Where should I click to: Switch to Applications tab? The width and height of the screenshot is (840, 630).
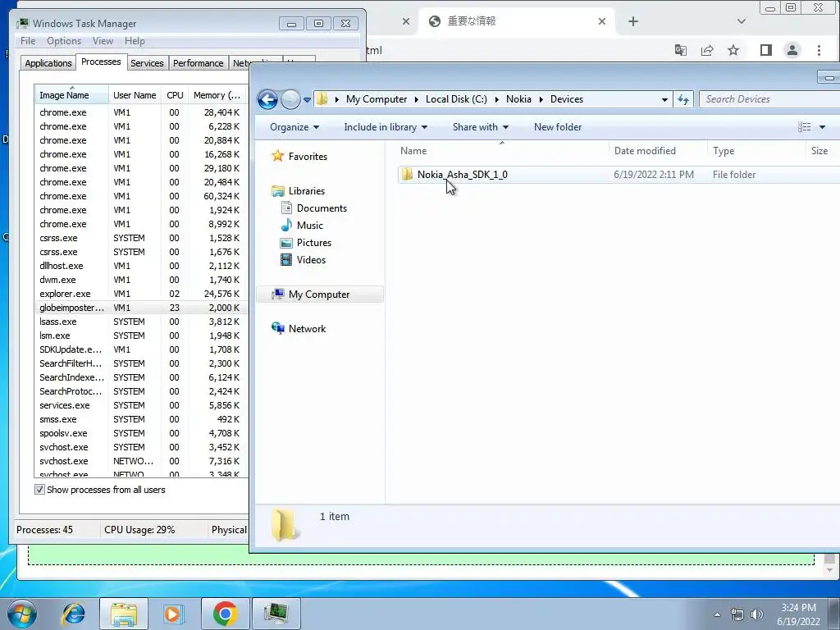click(x=48, y=63)
